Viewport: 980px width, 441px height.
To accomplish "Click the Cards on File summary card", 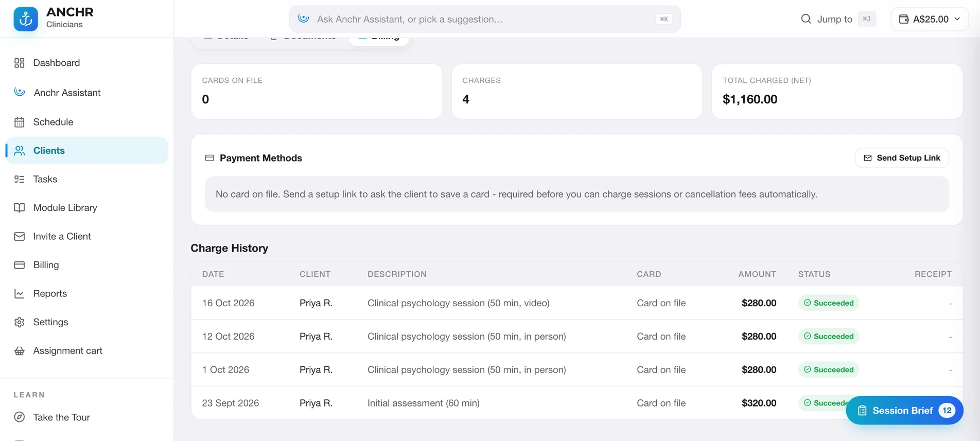I will pyautogui.click(x=317, y=92).
